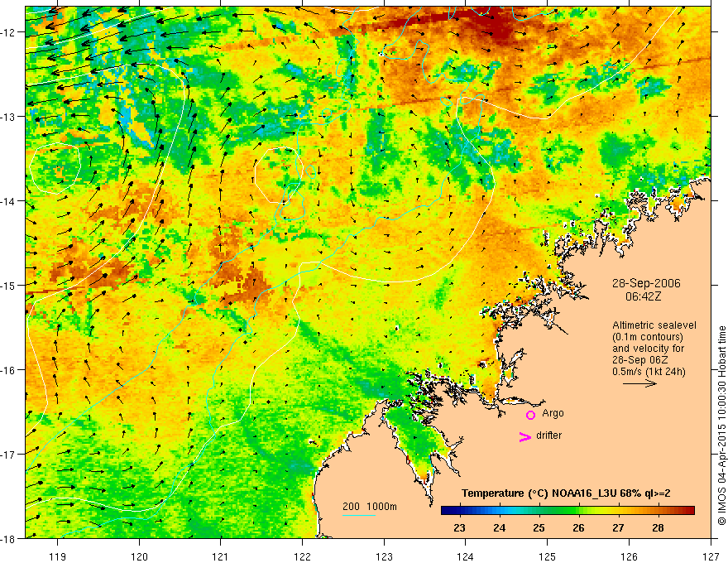Click latitude axis label -12
Image resolution: width=728 pixels, height=563 pixels.
pyautogui.click(x=9, y=32)
